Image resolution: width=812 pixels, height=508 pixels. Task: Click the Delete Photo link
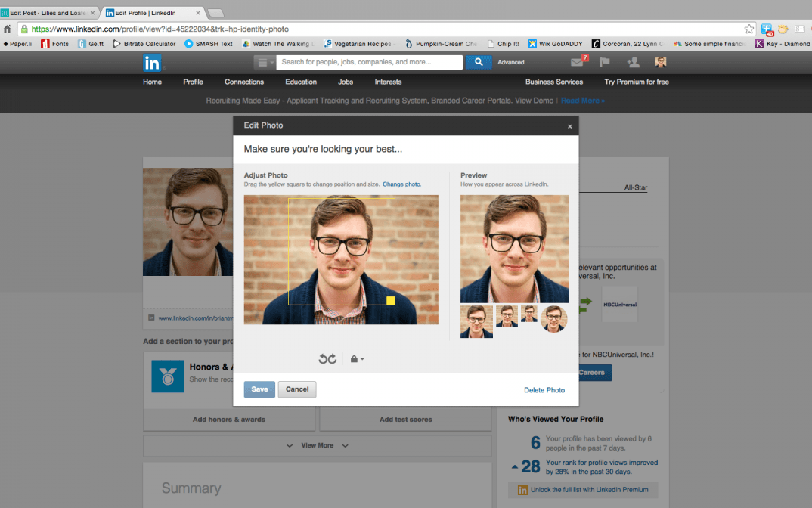coord(544,390)
